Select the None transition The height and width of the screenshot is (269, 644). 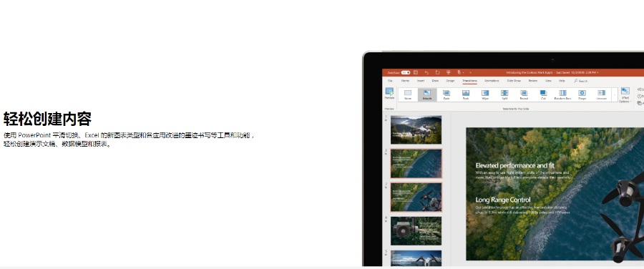(408, 95)
